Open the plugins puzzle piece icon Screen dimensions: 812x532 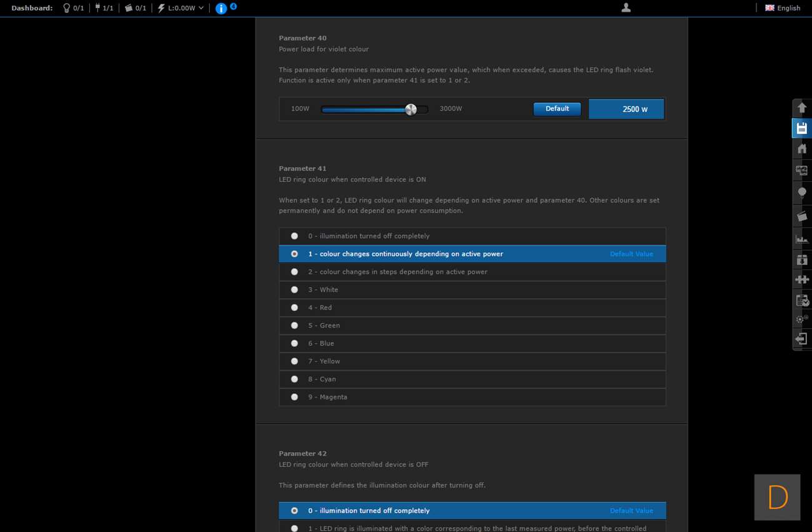tap(802, 279)
